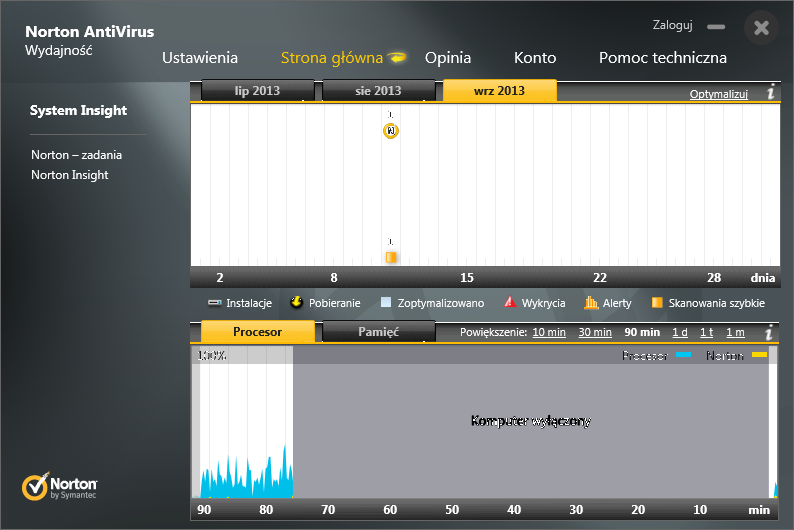Viewport: 794px width, 530px height.
Task: Open the Ustawienia settings menu
Action: point(200,58)
